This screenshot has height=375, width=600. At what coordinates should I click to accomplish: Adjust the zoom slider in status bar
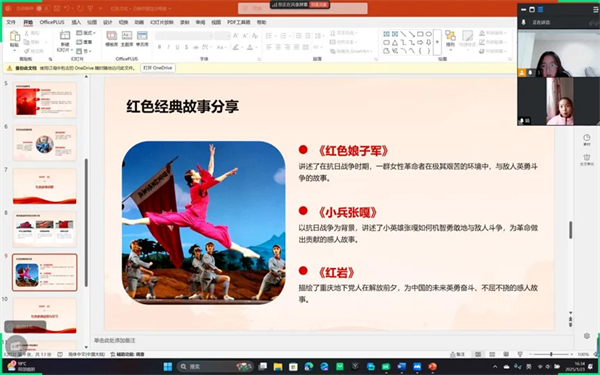(x=551, y=354)
